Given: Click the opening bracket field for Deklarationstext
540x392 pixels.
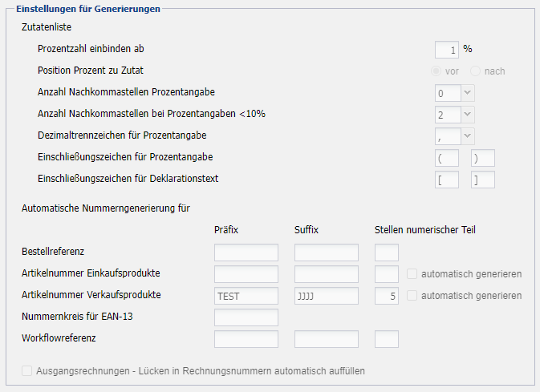Looking at the screenshot, I should (447, 180).
